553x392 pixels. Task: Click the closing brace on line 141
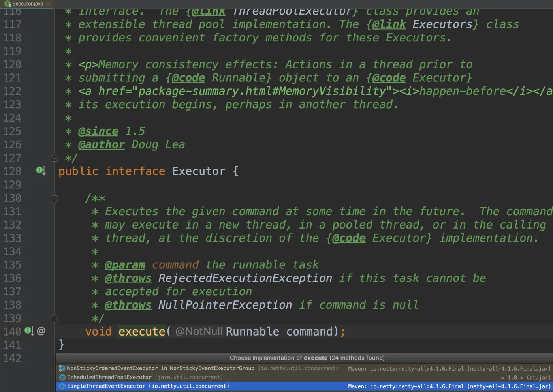[62, 345]
